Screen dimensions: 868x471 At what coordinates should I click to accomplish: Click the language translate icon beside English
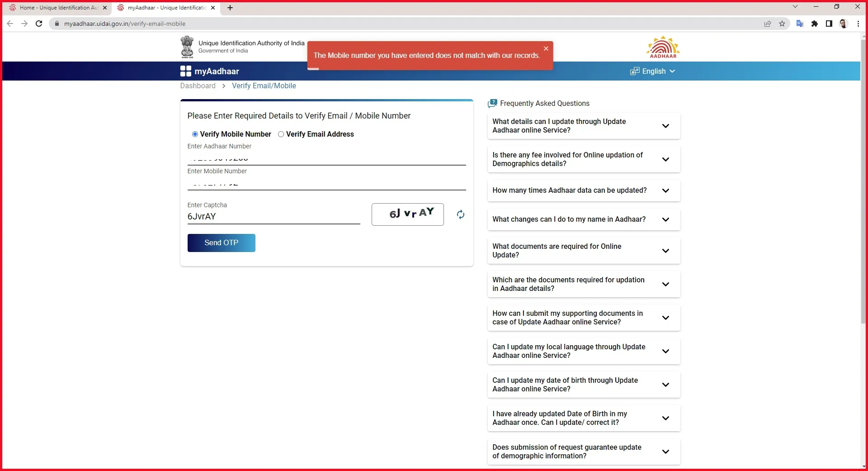[635, 71]
